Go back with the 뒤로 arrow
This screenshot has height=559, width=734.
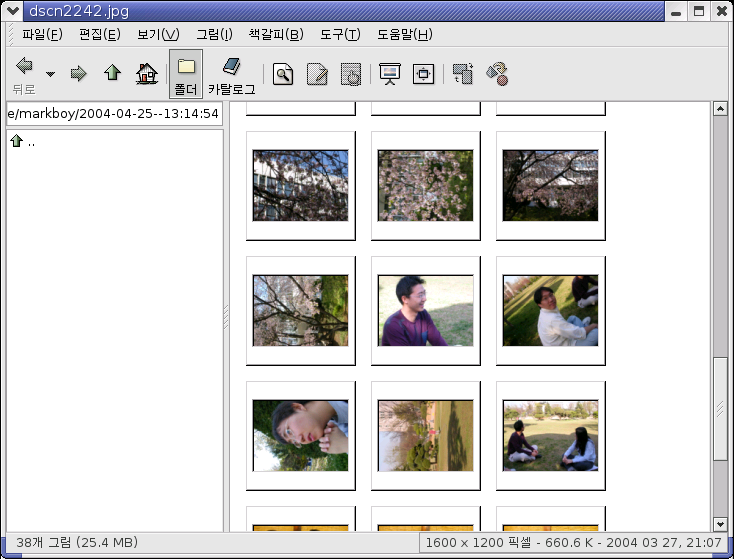24,74
